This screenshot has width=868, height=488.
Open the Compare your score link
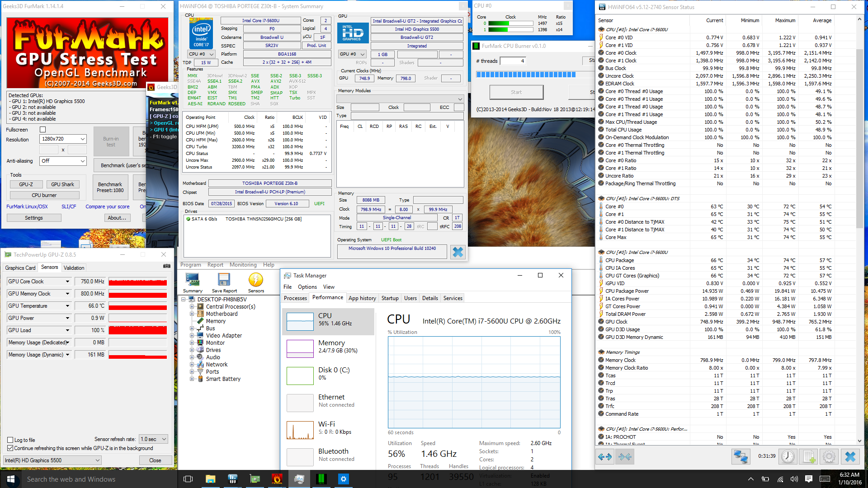[x=108, y=206]
